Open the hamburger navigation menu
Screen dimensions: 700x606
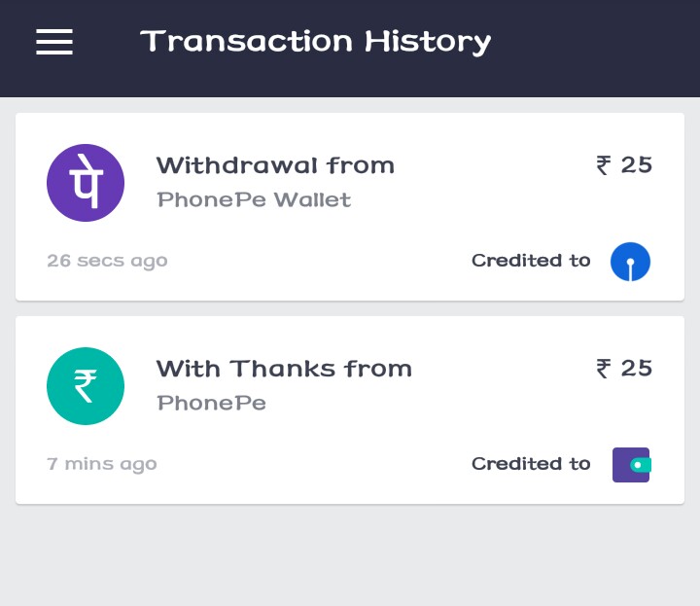[x=54, y=42]
